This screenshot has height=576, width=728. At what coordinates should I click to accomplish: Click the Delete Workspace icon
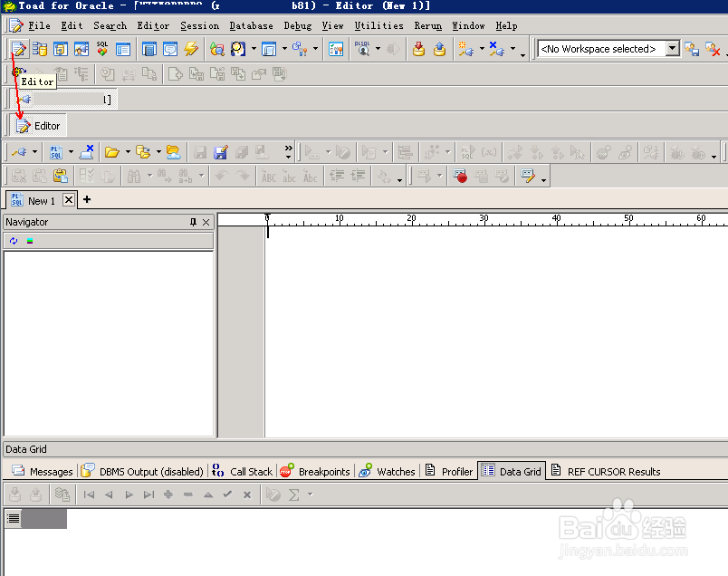[713, 49]
